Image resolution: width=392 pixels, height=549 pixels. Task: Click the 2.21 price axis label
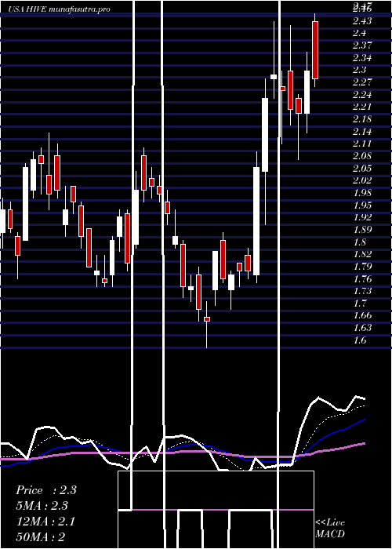coord(362,107)
